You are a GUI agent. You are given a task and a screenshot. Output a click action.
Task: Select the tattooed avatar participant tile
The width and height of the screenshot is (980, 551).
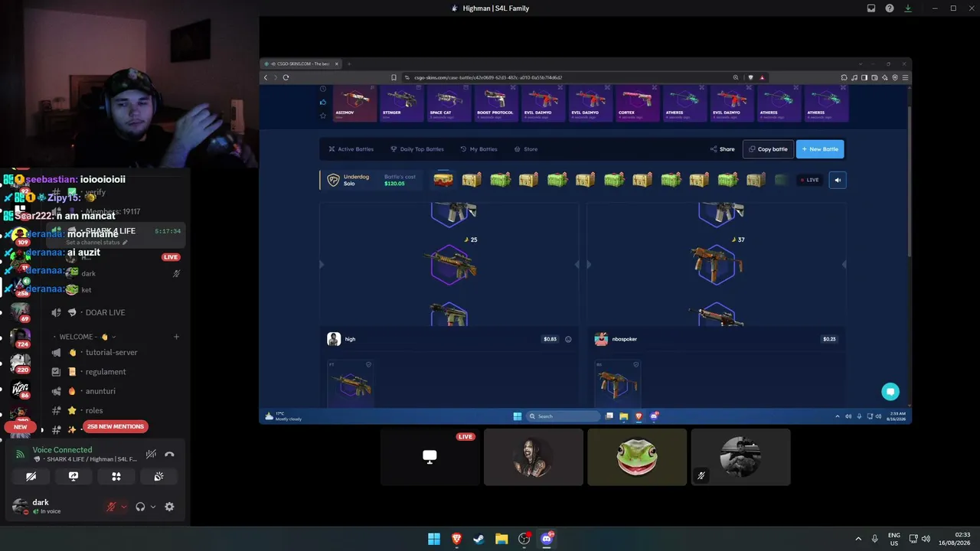pos(534,457)
